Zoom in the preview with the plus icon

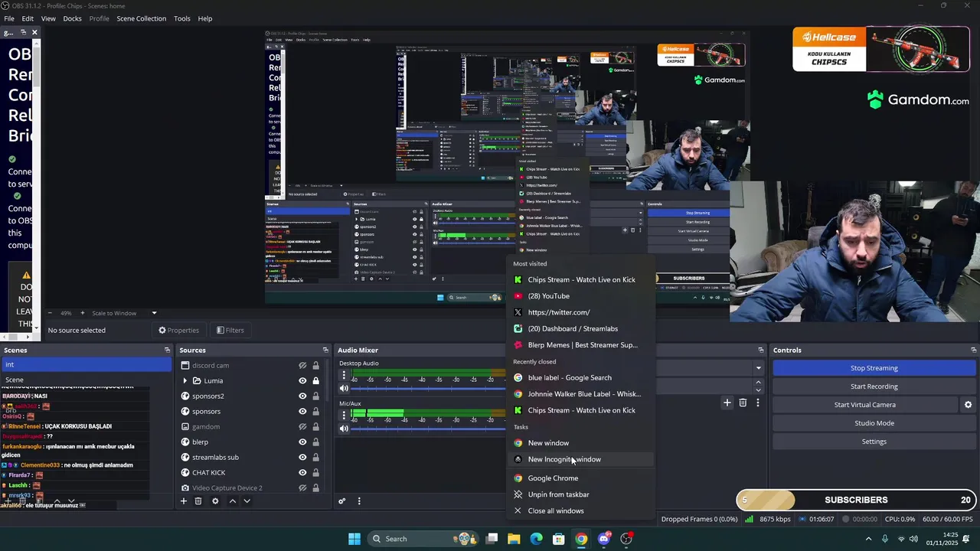(83, 313)
